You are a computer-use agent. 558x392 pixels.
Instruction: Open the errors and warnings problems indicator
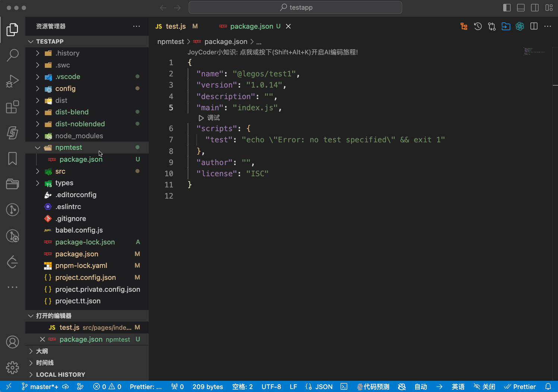107,387
